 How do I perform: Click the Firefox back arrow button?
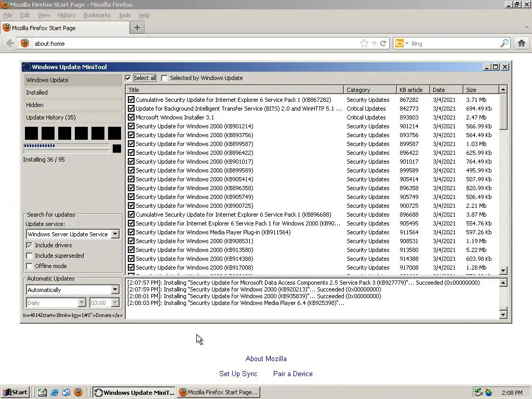(x=10, y=44)
